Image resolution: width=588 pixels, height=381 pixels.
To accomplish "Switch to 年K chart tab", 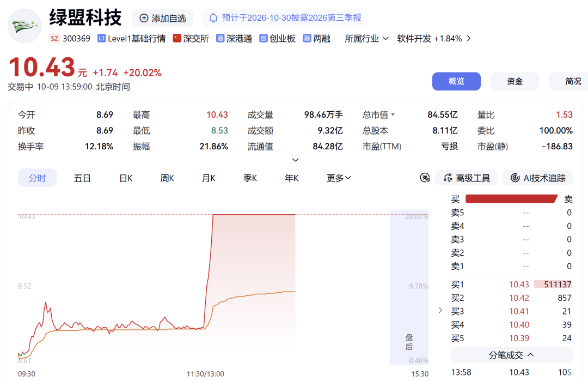I will click(291, 178).
